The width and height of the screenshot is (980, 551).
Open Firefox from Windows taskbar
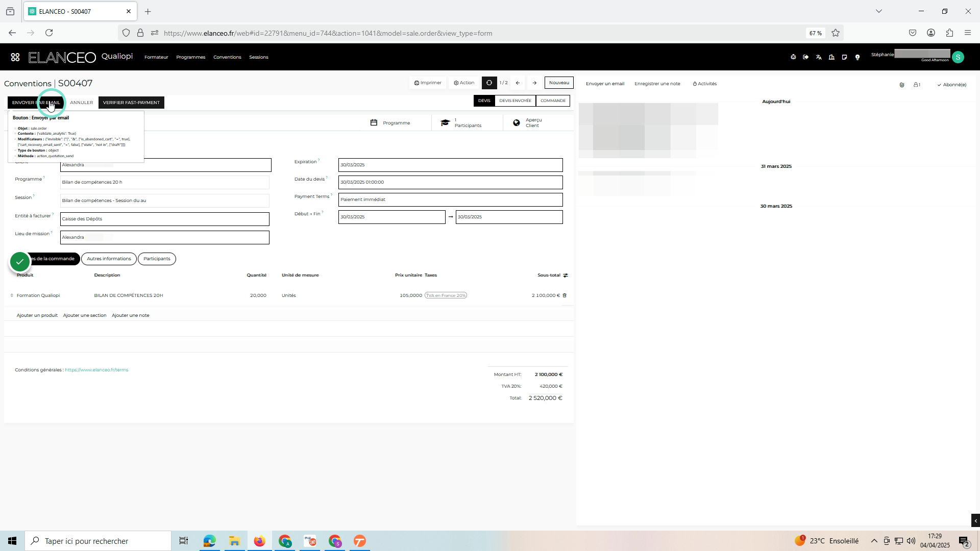[259, 541]
